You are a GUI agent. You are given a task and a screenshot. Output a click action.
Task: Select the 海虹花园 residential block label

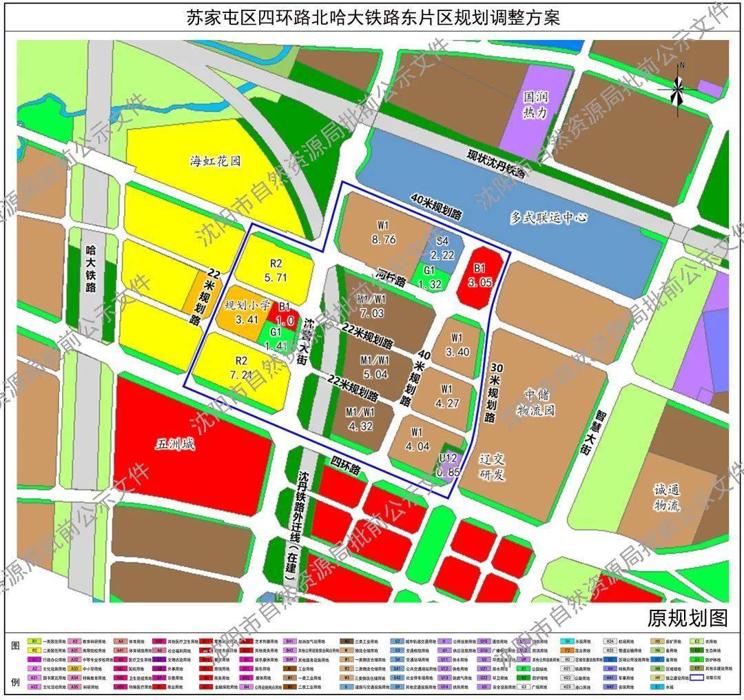tap(216, 161)
